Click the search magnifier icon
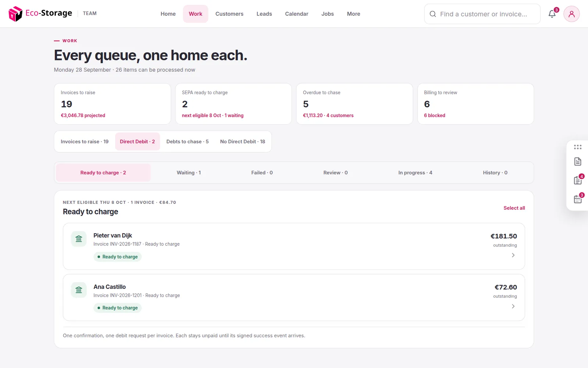Viewport: 588px width, 368px height. (433, 14)
